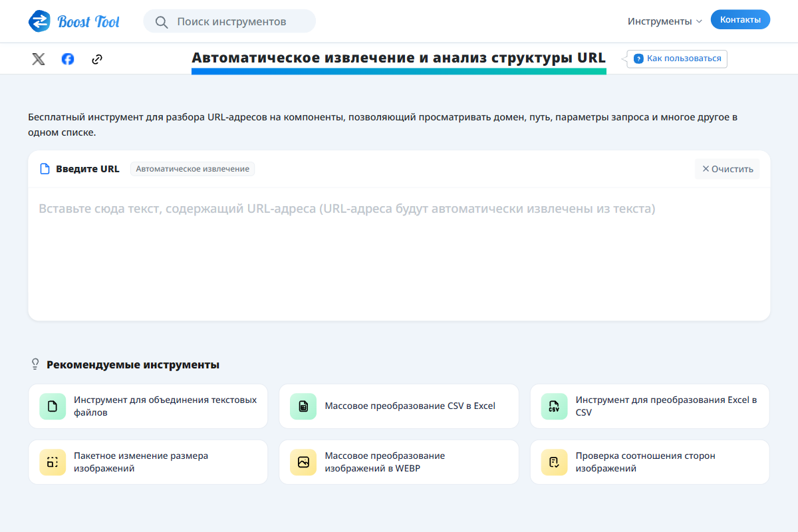Click the magnifier icon in search bar
Viewport: 798px width, 532px height.
coord(162,22)
